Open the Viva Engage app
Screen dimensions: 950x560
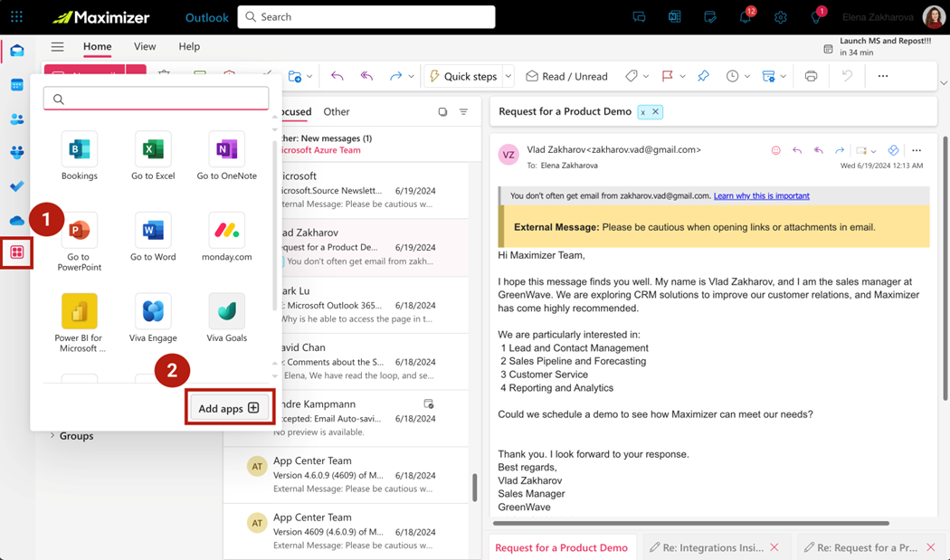click(x=153, y=318)
